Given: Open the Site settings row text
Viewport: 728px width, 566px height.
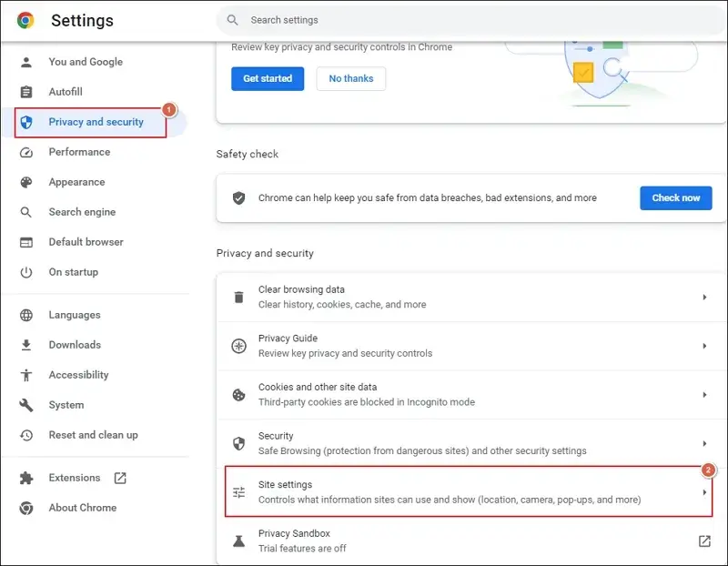Looking at the screenshot, I should (450, 492).
